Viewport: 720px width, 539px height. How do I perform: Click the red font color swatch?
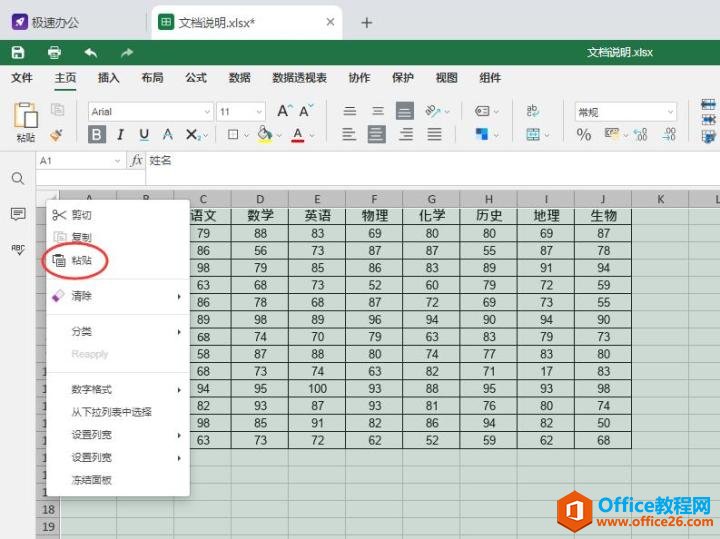pos(297,135)
